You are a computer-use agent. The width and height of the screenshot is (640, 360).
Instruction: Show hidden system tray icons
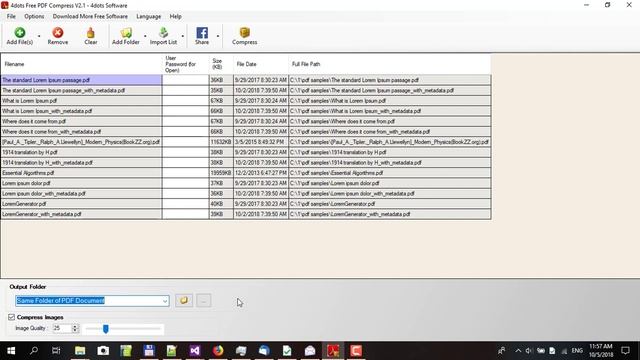tap(518, 351)
